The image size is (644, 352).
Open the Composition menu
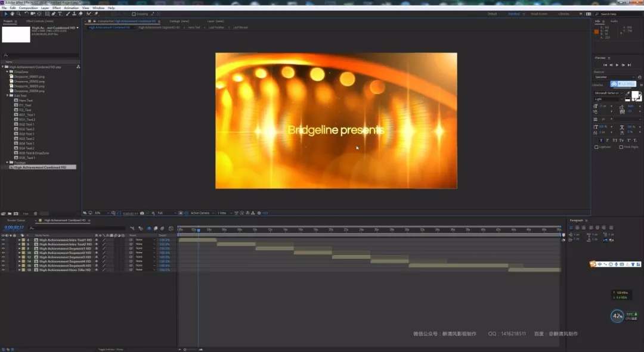[27, 8]
